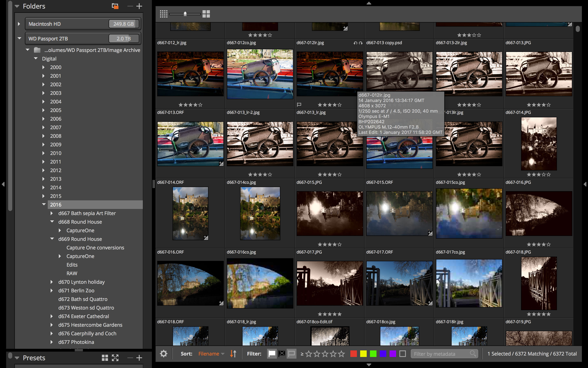Click the search magnifier in metadata filter
Image resolution: width=588 pixels, height=368 pixels.
click(473, 353)
